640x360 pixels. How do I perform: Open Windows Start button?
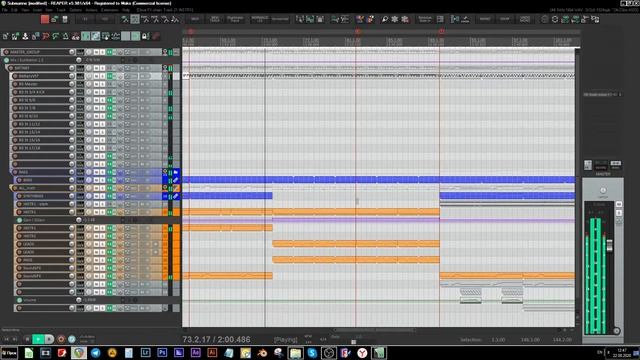coord(9,353)
